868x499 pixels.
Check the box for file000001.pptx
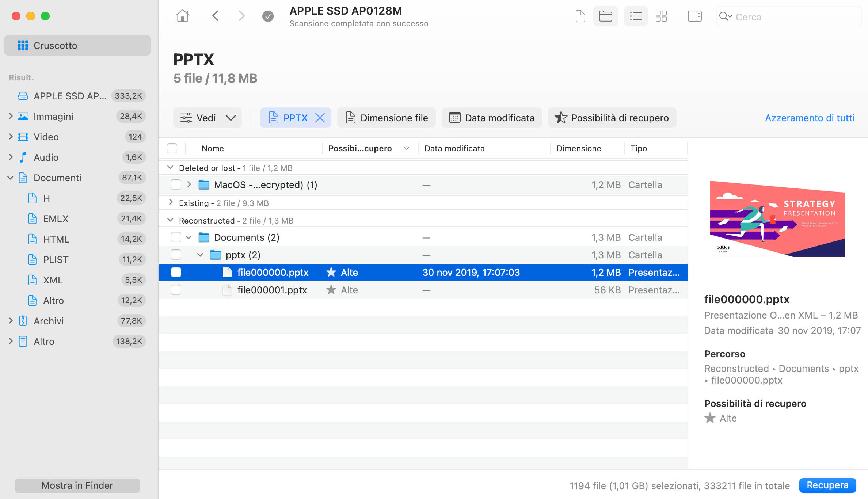click(x=176, y=290)
